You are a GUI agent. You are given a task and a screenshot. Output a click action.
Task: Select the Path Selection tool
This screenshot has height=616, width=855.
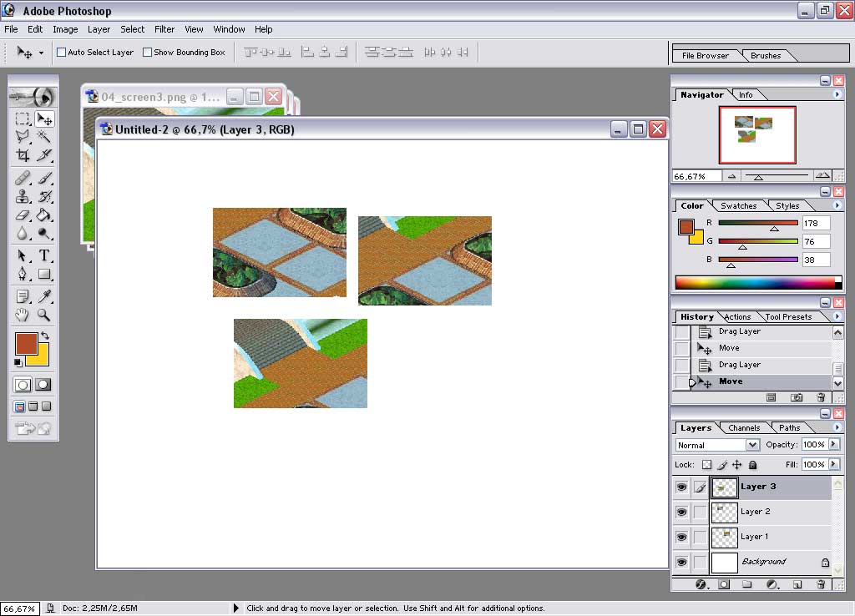coord(23,255)
